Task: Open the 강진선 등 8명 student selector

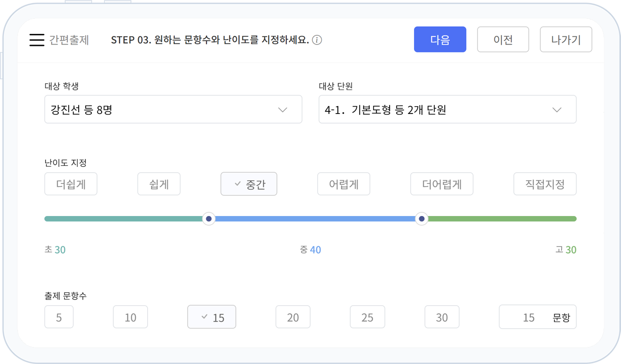Action: click(x=173, y=109)
